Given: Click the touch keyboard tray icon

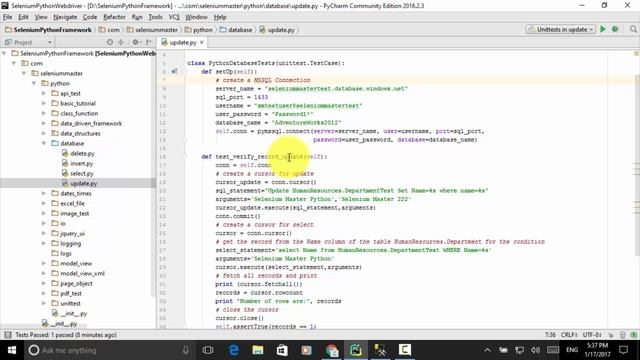Looking at the screenshot, I should pos(553,350).
